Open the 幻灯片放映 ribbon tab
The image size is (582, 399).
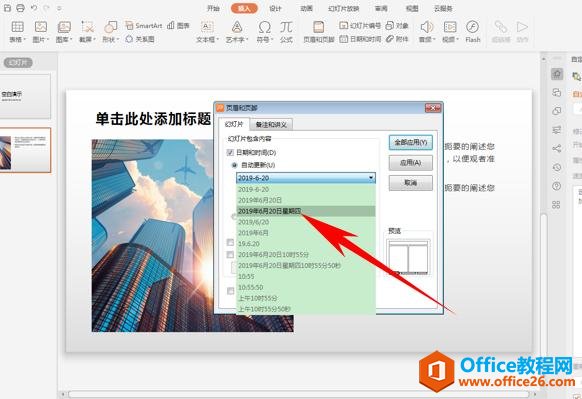click(x=344, y=8)
